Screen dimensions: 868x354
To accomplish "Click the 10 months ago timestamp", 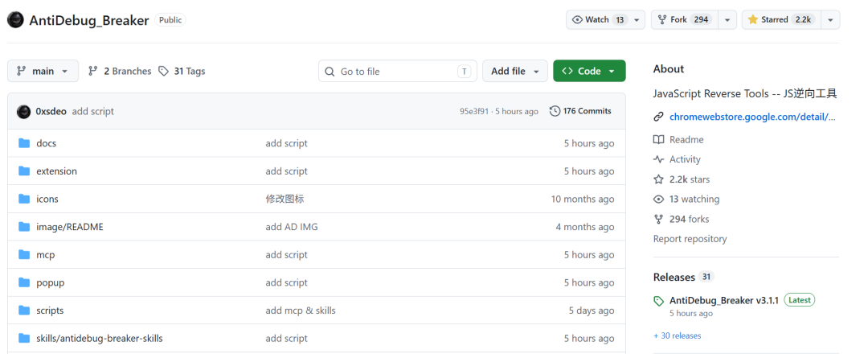I will pos(583,199).
